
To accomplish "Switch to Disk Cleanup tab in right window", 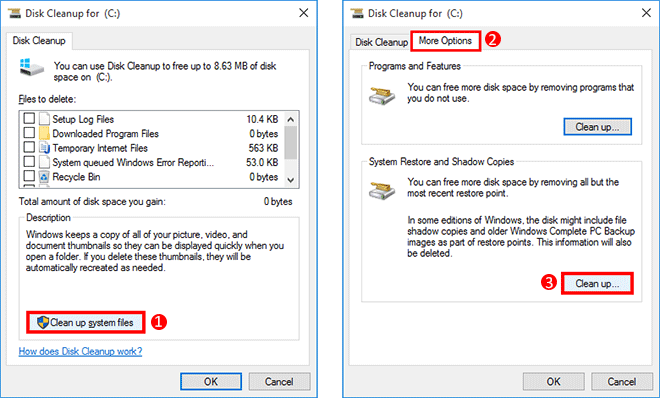I will click(381, 42).
